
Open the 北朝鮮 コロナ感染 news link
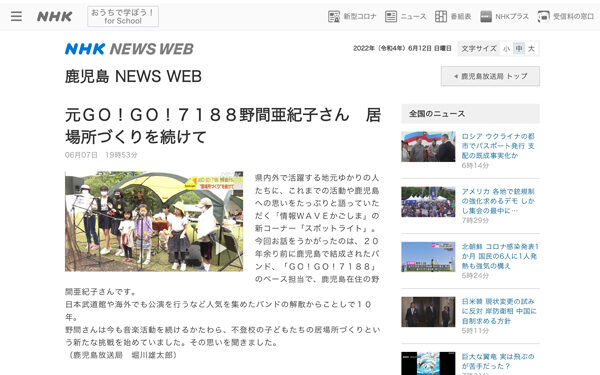click(x=500, y=256)
